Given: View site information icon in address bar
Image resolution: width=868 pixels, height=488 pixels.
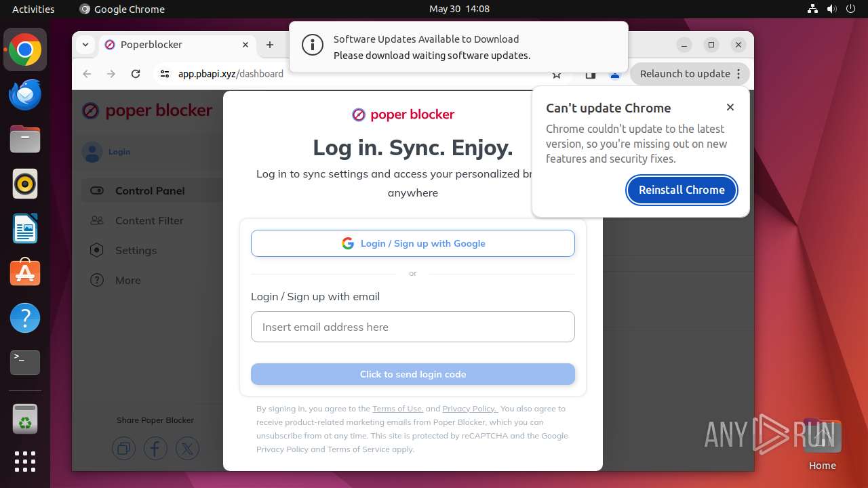Looking at the screenshot, I should 165,74.
